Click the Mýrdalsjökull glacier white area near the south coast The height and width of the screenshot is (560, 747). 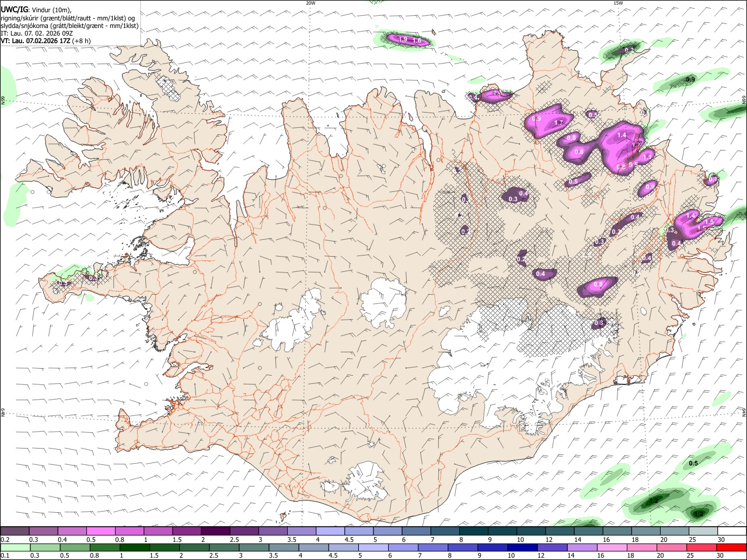click(x=365, y=482)
